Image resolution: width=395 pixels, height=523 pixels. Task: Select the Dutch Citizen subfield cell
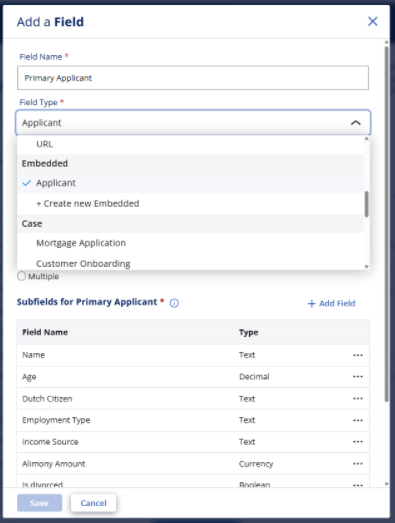point(47,399)
